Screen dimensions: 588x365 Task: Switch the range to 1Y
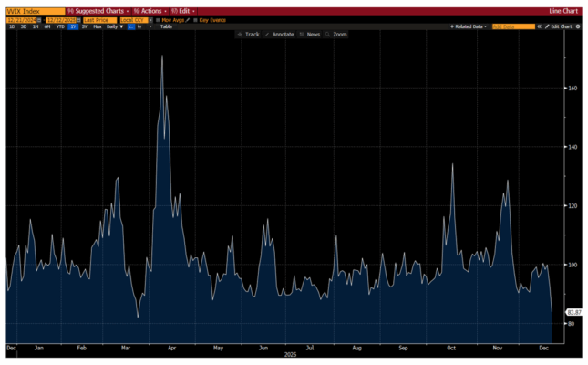(73, 26)
